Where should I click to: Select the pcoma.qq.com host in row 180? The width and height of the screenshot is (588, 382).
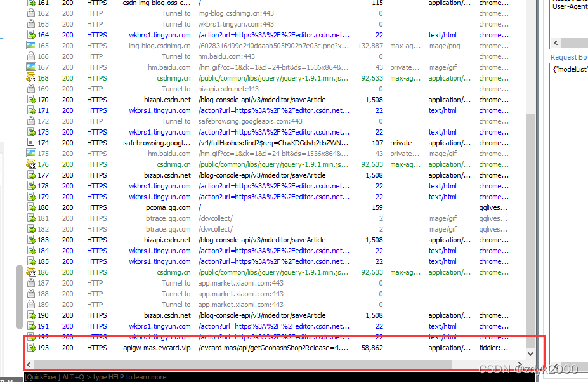click(168, 207)
